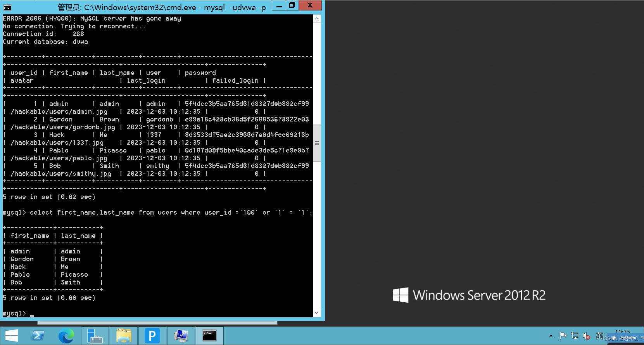The width and height of the screenshot is (644, 345).
Task: Click the horizontal scrollbar thumb
Action: click(x=157, y=323)
